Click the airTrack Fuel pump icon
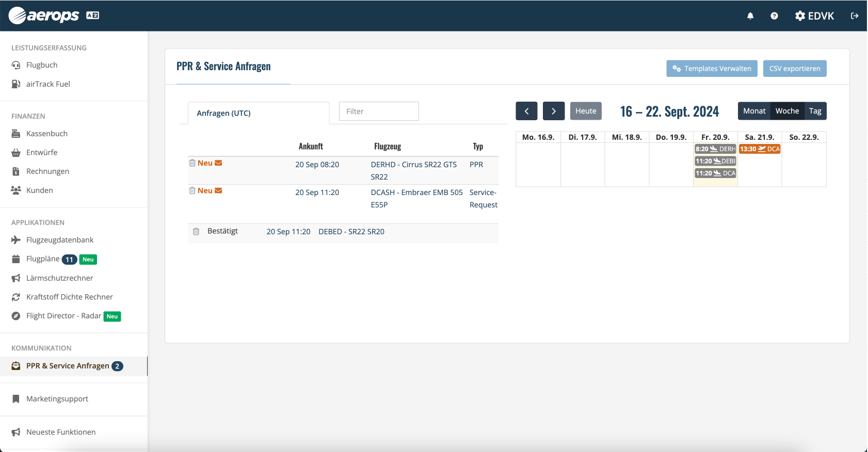868x452 pixels. pos(16,84)
